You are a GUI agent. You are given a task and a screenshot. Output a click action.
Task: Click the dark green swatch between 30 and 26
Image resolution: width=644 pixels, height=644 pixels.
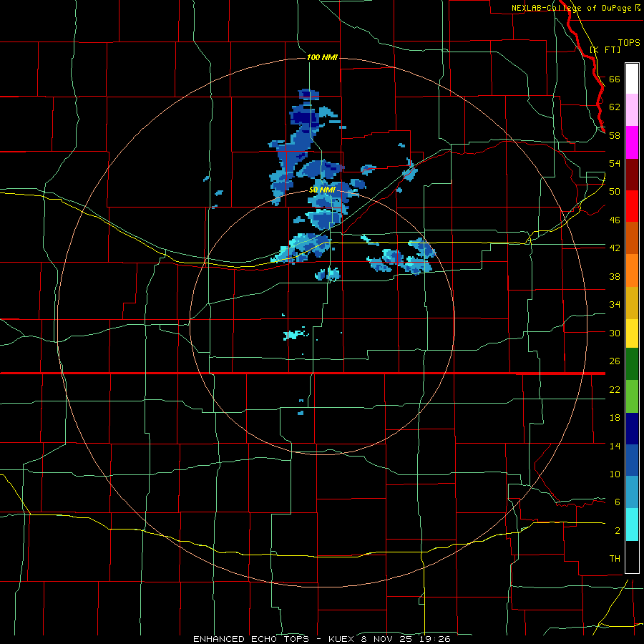coord(632,364)
